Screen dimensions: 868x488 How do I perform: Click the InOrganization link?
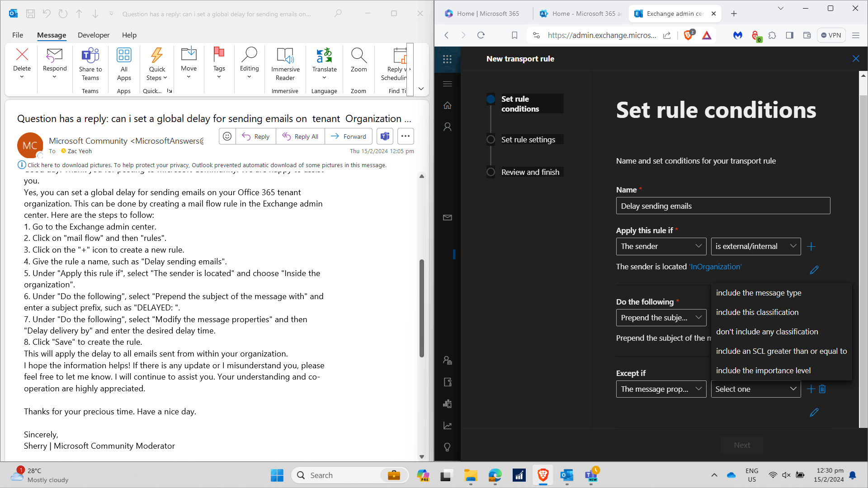715,267
